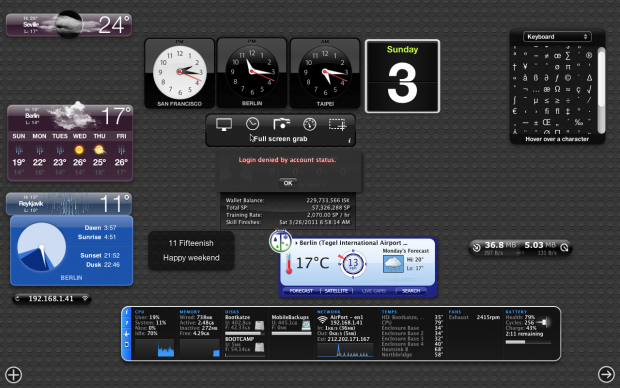The height and width of the screenshot is (388, 620).
Task: Click iStat sidebar activity pulse icon
Action: click(x=127, y=334)
